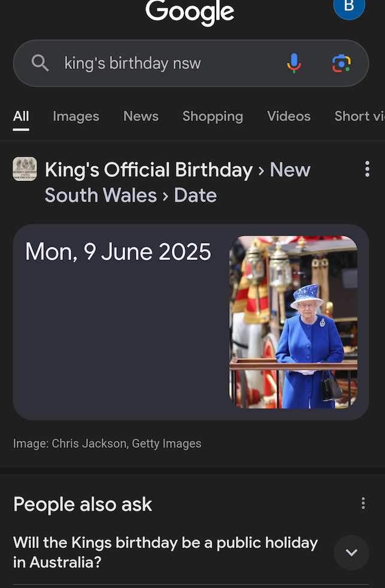Click the Mon, 9 June 2025 date
This screenshot has height=588, width=385.
coord(118,252)
